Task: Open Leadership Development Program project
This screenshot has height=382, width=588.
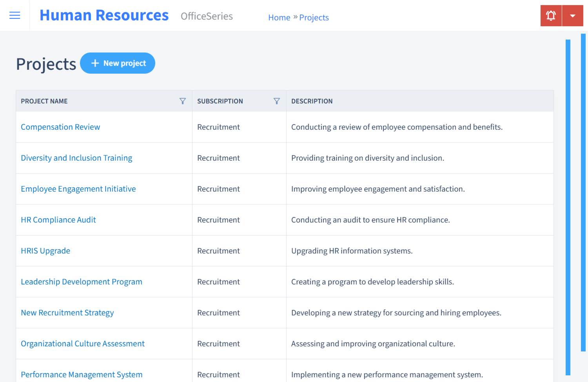Action: (82, 282)
